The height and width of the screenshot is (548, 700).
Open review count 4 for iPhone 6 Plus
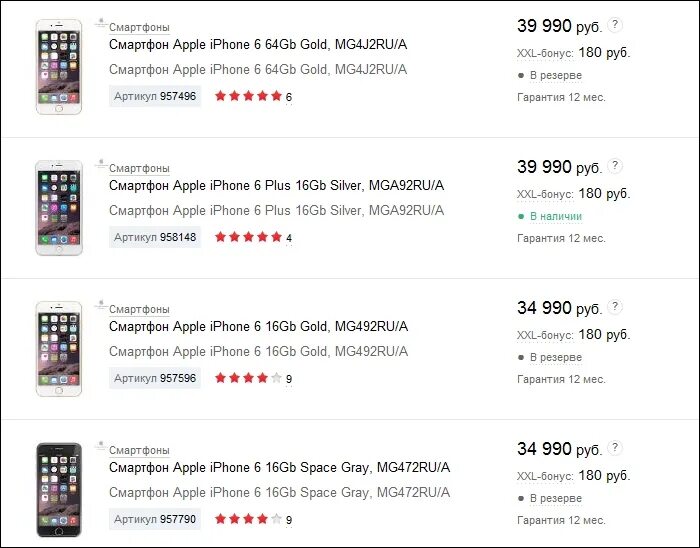click(x=289, y=238)
